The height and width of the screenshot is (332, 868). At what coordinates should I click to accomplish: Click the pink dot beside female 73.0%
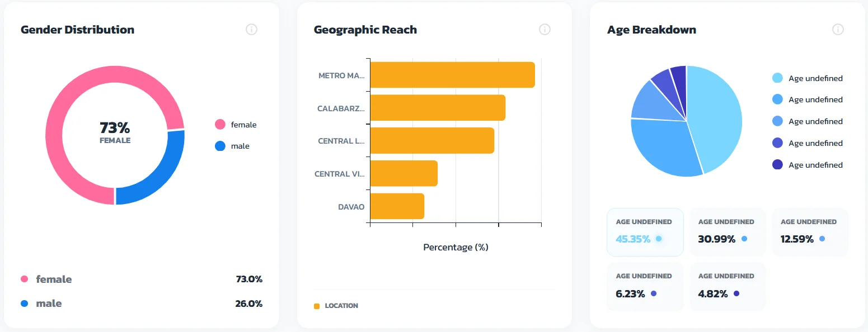pos(24,279)
